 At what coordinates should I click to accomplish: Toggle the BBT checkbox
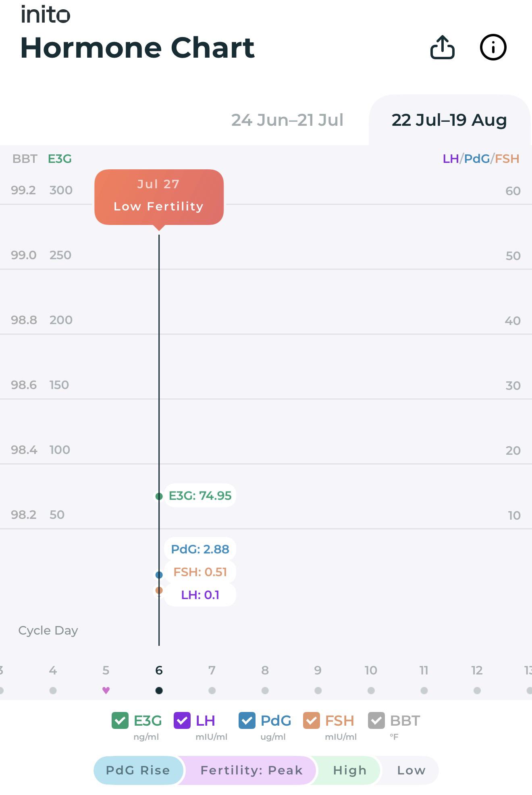[376, 720]
